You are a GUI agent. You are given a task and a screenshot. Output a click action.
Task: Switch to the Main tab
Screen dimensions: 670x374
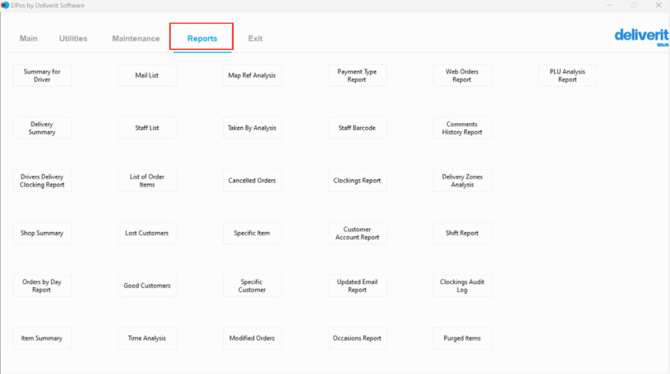click(x=29, y=38)
